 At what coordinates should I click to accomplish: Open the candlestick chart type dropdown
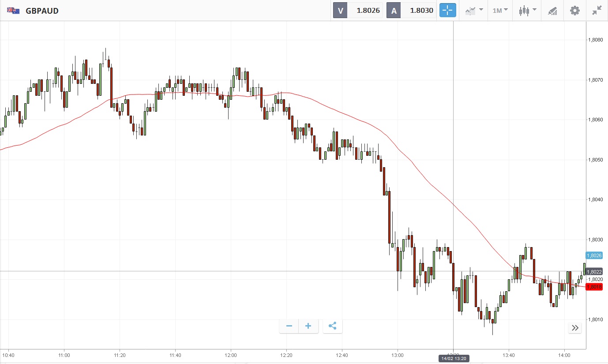pos(527,11)
